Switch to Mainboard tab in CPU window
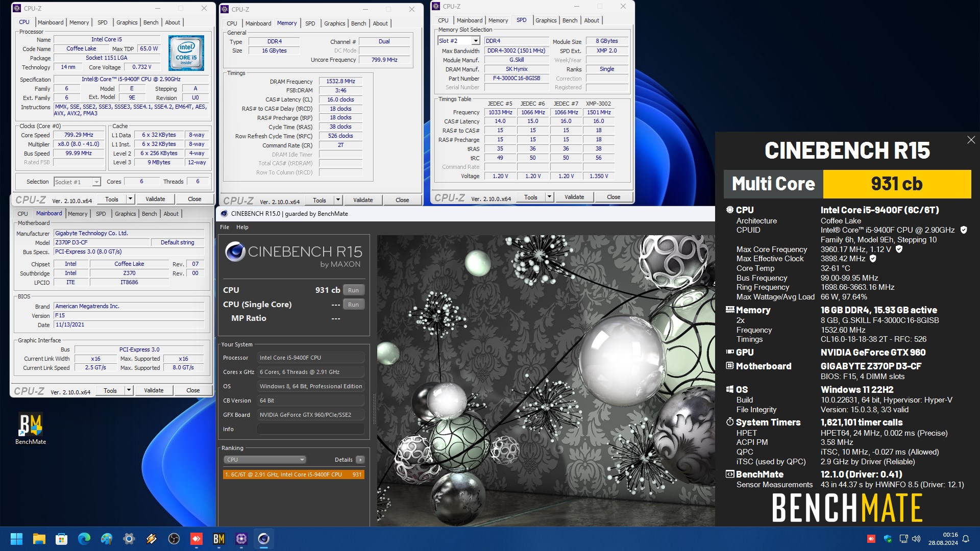The image size is (980, 551). (x=51, y=22)
